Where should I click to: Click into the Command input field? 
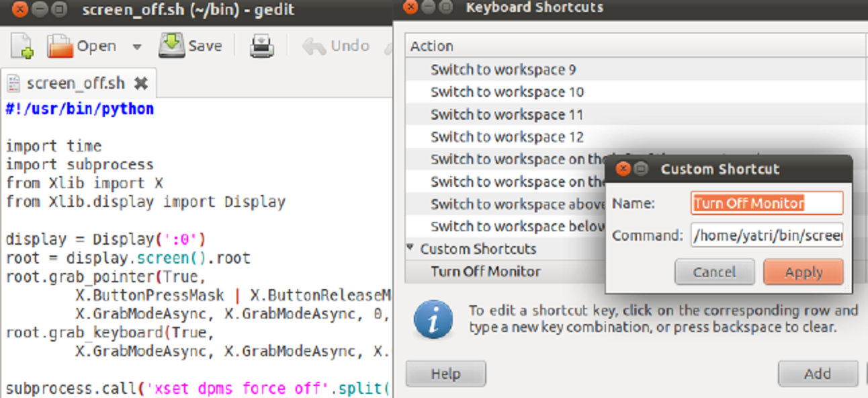(767, 235)
